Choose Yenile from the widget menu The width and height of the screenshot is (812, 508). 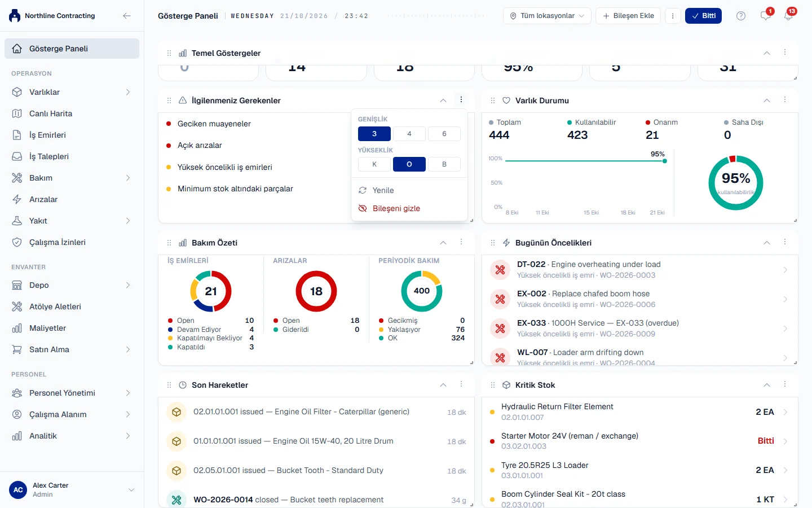[409, 190]
